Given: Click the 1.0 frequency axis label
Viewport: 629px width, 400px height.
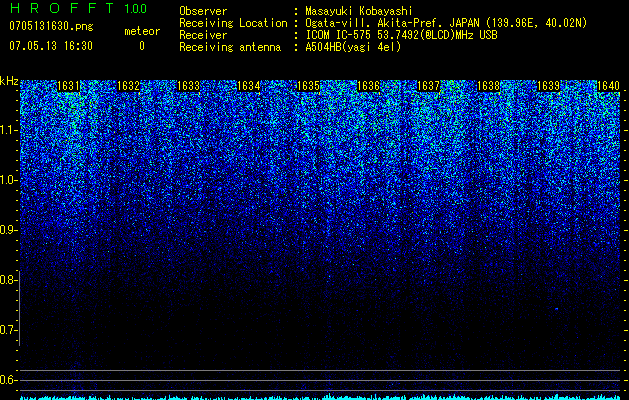Looking at the screenshot, I should click(x=8, y=180).
